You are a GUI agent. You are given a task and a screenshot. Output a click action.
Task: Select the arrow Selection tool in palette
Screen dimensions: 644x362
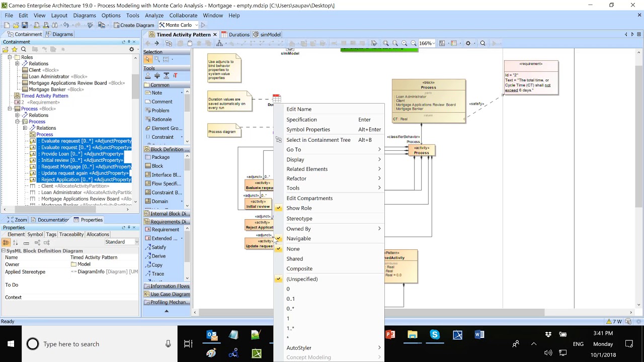147,59
